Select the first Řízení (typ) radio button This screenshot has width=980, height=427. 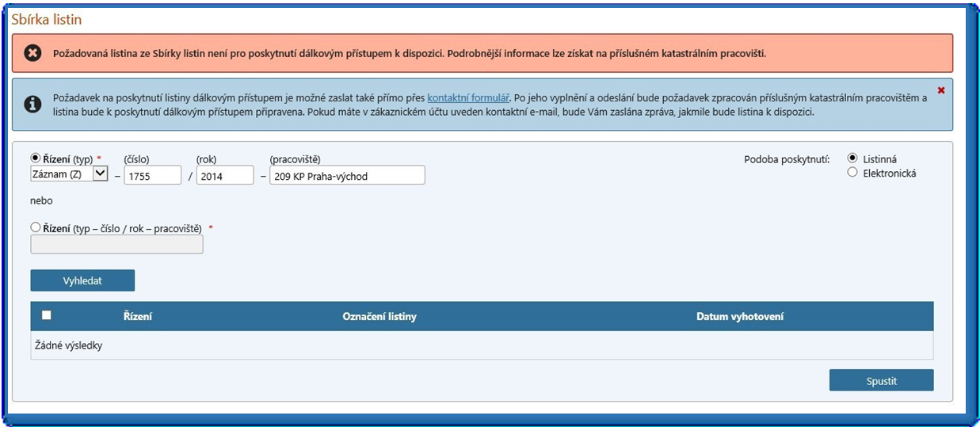[36, 158]
